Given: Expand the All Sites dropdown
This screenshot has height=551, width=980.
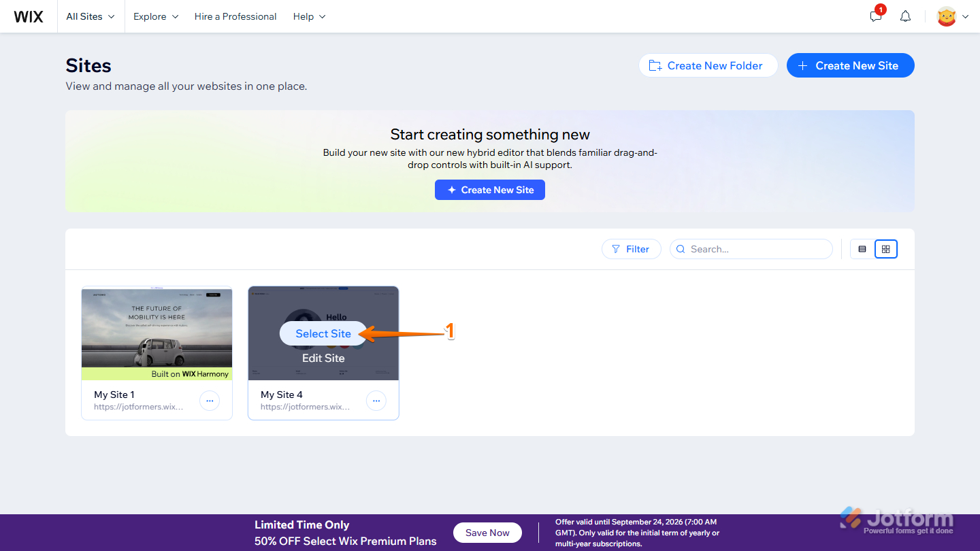Looking at the screenshot, I should click(91, 16).
